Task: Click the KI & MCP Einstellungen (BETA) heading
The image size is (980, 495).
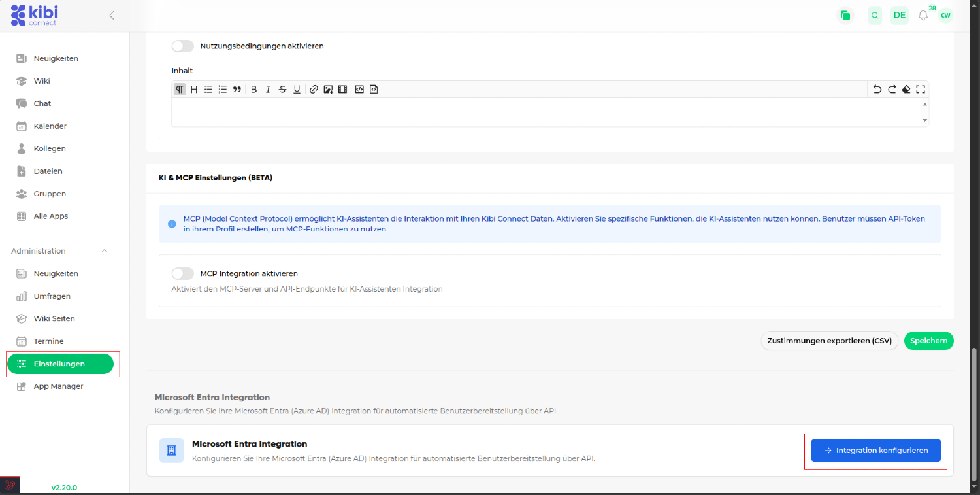Action: tap(216, 178)
